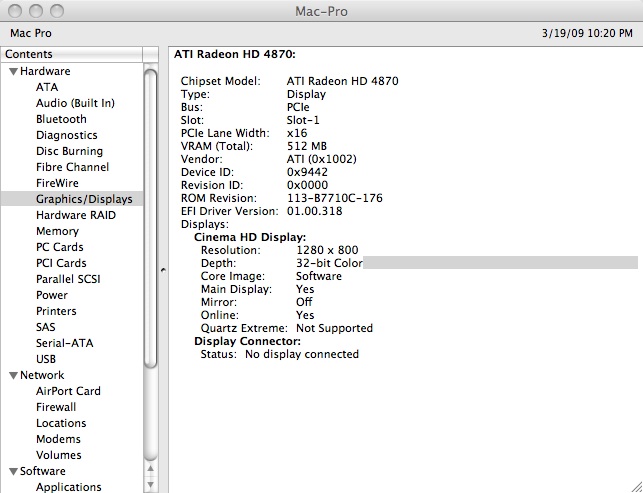Click the "ATI Radeon HD 4870:" heading
The width and height of the screenshot is (643, 493).
[235, 55]
